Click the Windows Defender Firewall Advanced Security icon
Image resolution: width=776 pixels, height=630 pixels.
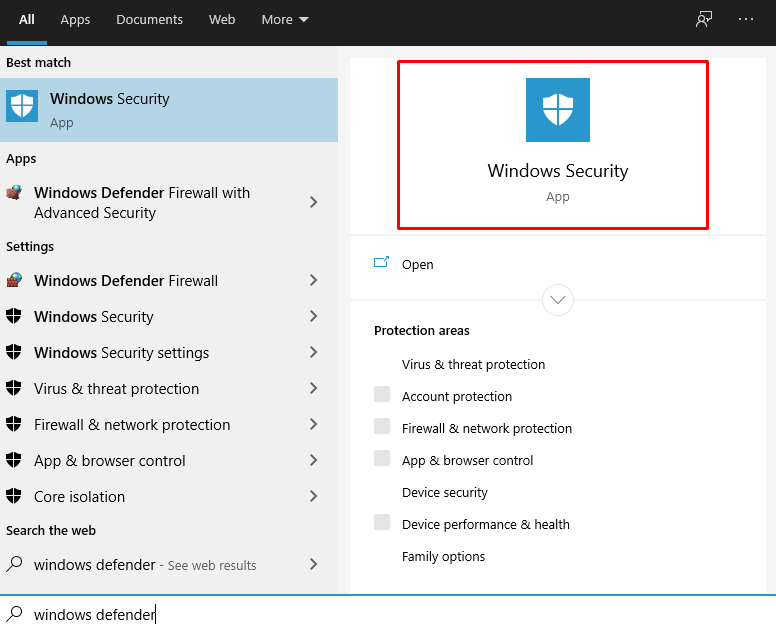click(14, 193)
